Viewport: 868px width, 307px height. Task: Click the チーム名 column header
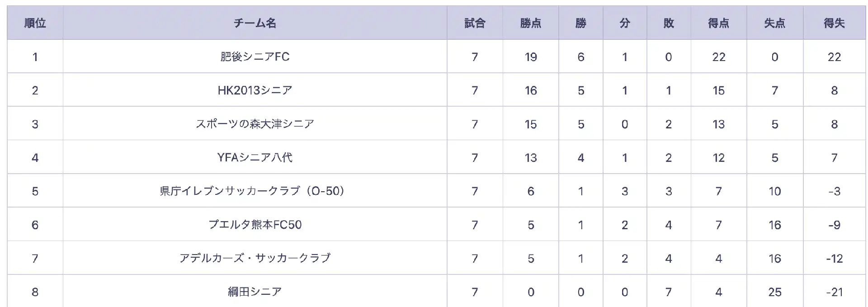pyautogui.click(x=255, y=23)
